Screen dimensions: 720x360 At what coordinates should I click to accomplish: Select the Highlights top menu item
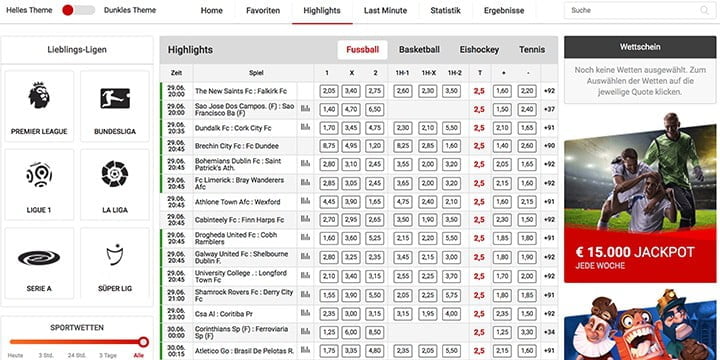322,11
